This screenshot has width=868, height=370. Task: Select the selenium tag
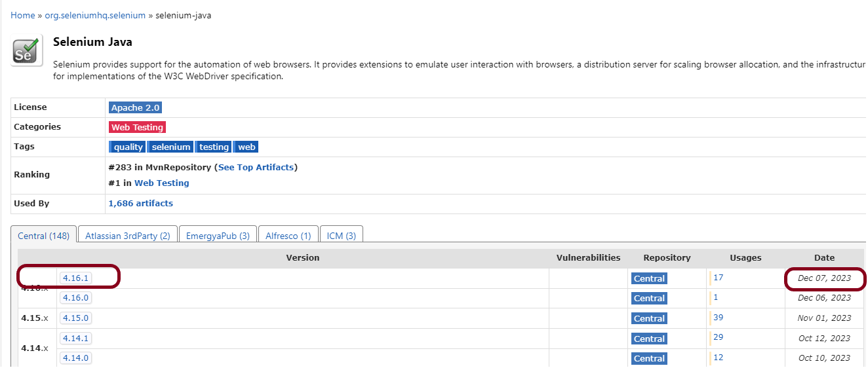coord(171,147)
